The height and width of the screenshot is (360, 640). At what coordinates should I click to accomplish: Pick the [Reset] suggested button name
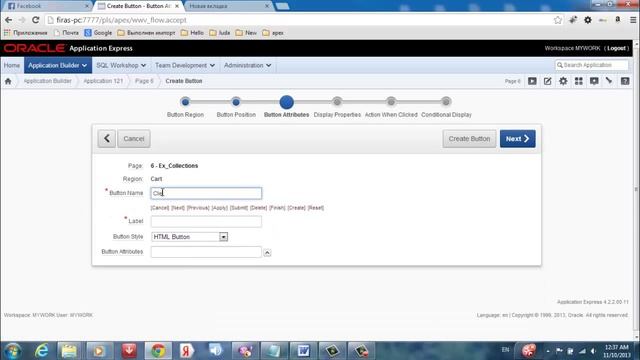pos(316,208)
